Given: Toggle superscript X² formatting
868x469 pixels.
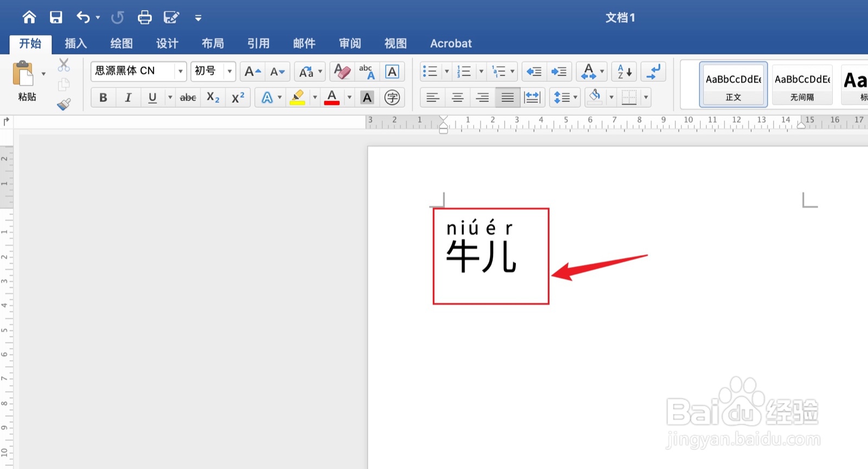Looking at the screenshot, I should point(238,98).
